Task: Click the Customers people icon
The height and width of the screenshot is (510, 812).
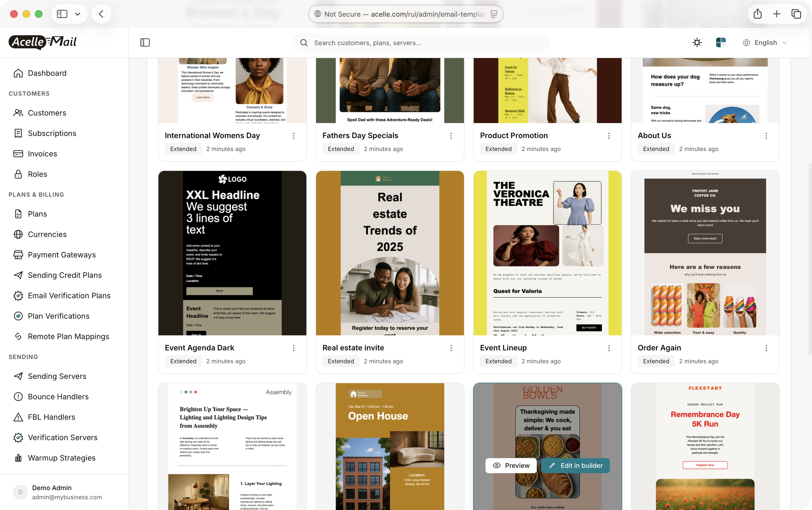Action: (18, 113)
